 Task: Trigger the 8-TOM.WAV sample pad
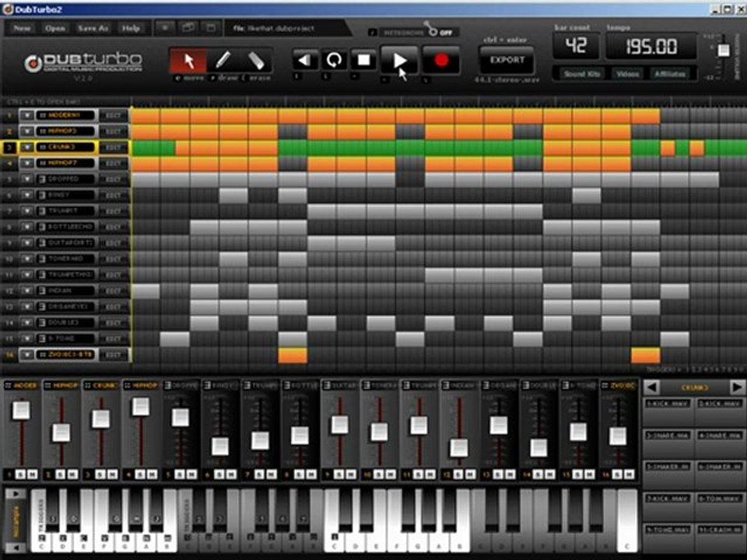[x=719, y=506]
